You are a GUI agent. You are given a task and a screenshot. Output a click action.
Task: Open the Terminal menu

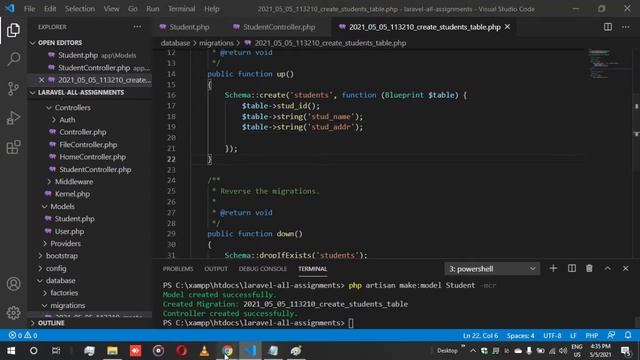pyautogui.click(x=182, y=9)
